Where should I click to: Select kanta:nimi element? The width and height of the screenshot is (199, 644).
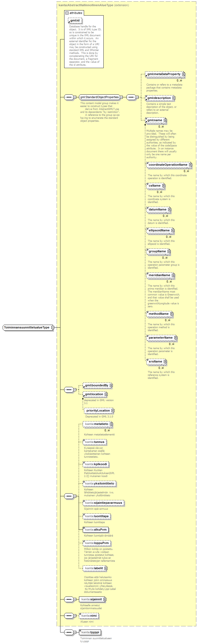89,616
